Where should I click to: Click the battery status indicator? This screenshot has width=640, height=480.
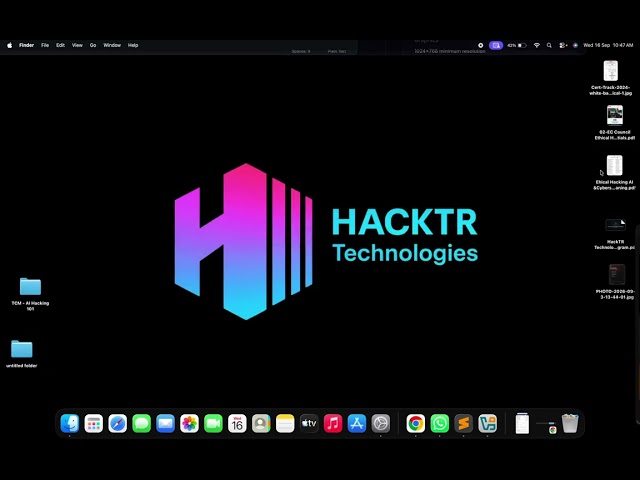517,45
